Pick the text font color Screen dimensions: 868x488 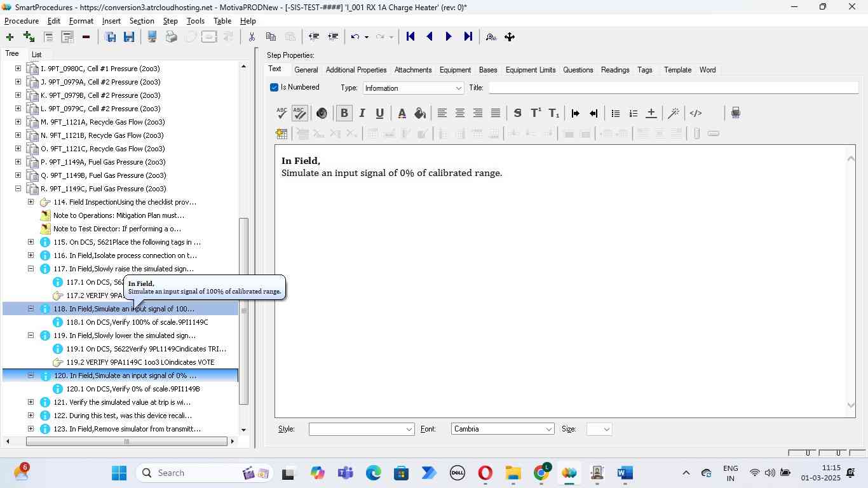coord(402,113)
